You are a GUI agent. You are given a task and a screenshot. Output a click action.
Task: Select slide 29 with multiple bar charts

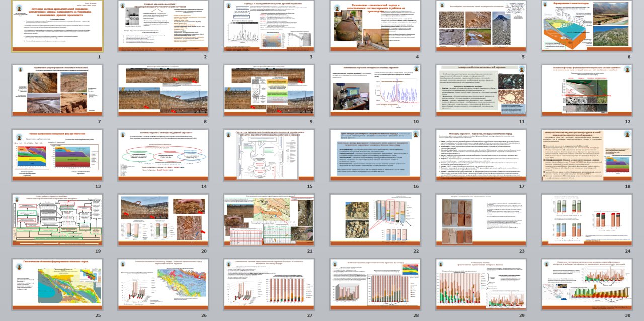[x=481, y=284]
